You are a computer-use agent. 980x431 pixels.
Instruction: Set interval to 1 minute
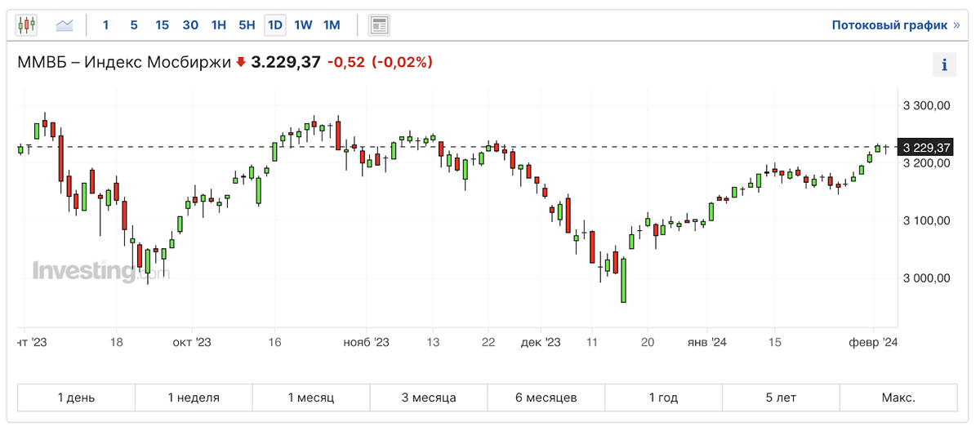coord(105,25)
